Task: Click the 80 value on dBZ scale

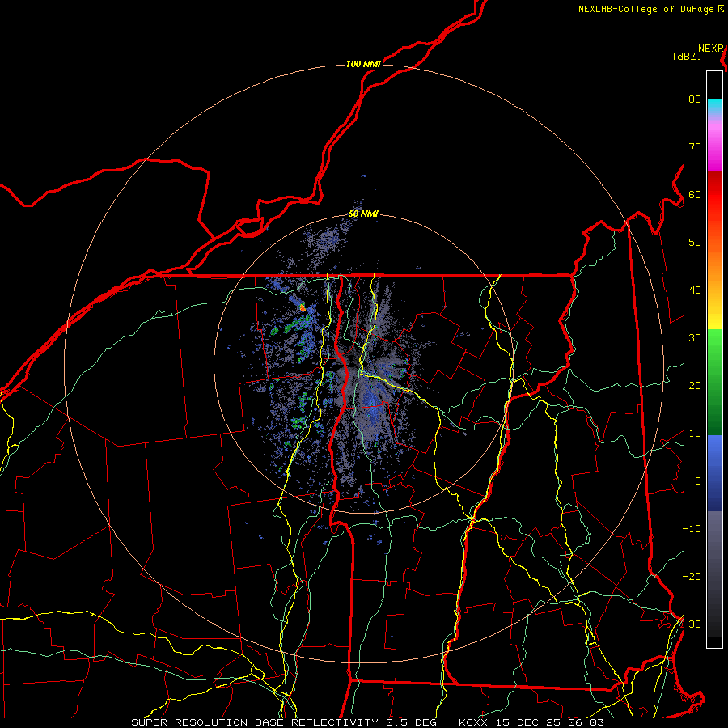Action: pyautogui.click(x=695, y=99)
